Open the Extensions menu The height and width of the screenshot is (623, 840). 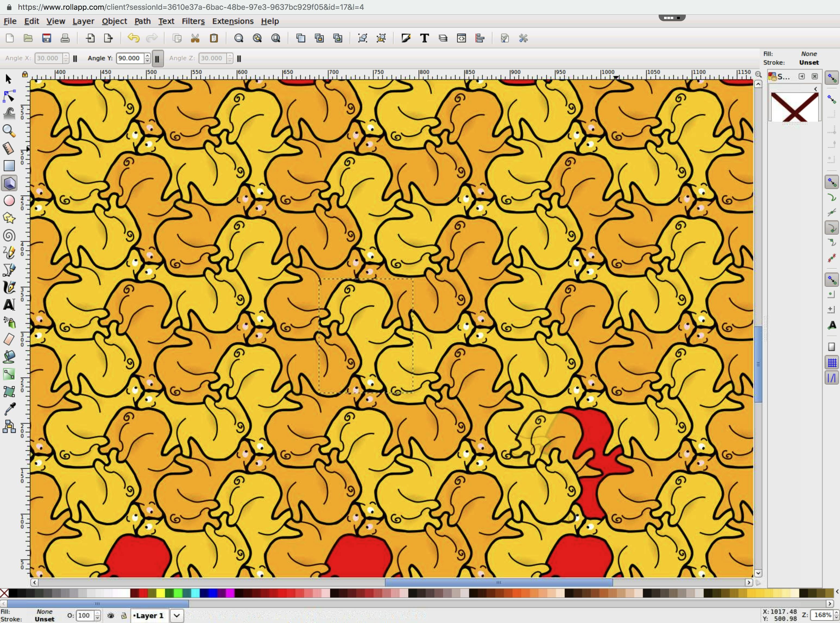click(233, 21)
